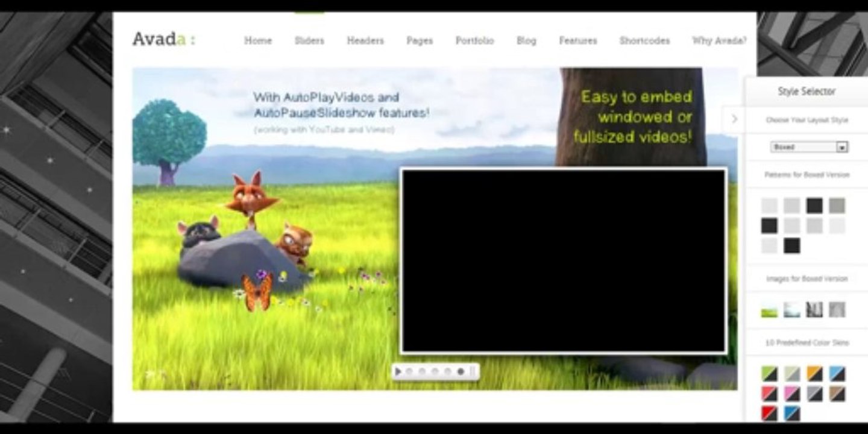Screen dimensions: 868x434
Task: Choose the dark pattern in the third row
Action: [x=791, y=245]
